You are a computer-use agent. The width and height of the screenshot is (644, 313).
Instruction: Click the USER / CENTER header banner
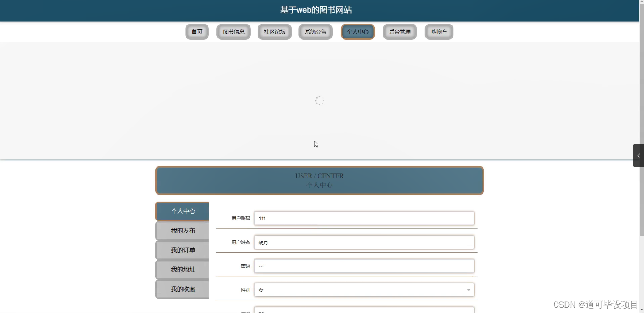point(319,180)
